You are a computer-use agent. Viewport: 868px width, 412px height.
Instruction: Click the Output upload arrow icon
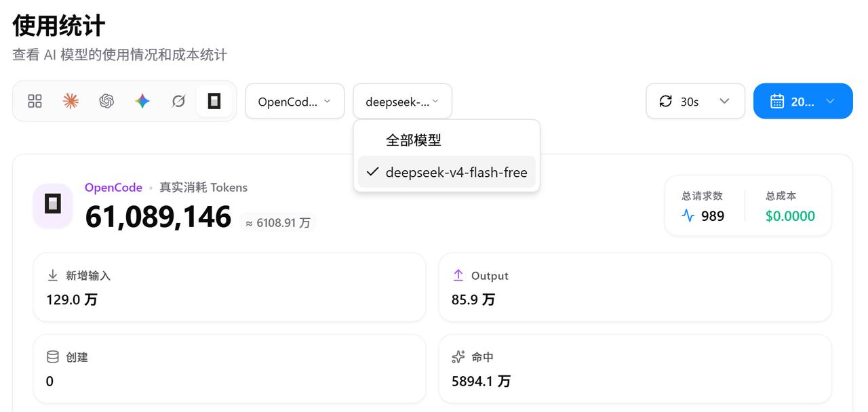pos(458,275)
